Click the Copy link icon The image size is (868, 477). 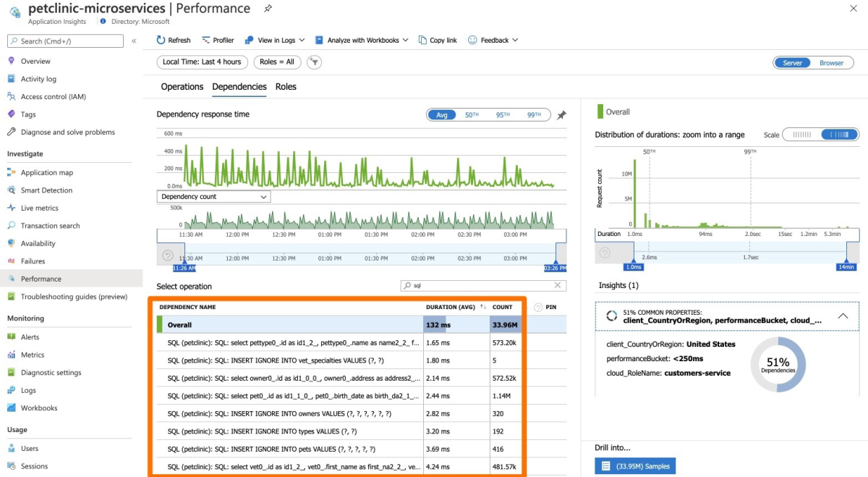click(x=423, y=41)
